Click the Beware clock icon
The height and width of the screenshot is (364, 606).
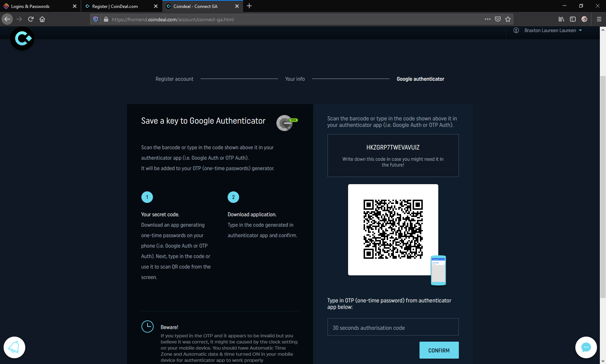pyautogui.click(x=148, y=327)
